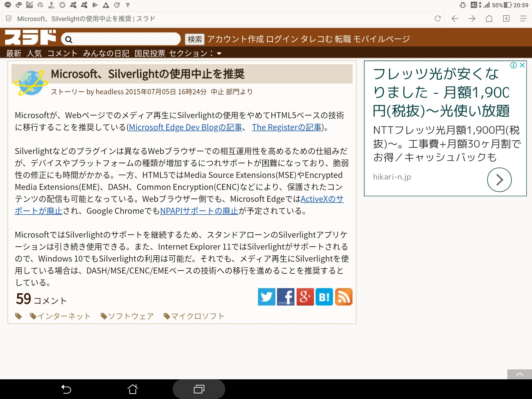Image resolution: width=532 pixels, height=399 pixels.
Task: Open みんなの日記 in the navigation bar
Action: point(106,53)
